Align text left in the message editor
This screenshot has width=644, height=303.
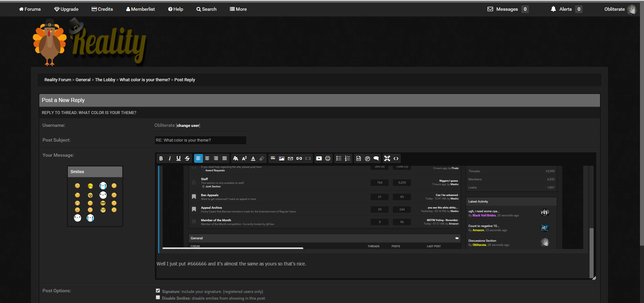click(199, 158)
